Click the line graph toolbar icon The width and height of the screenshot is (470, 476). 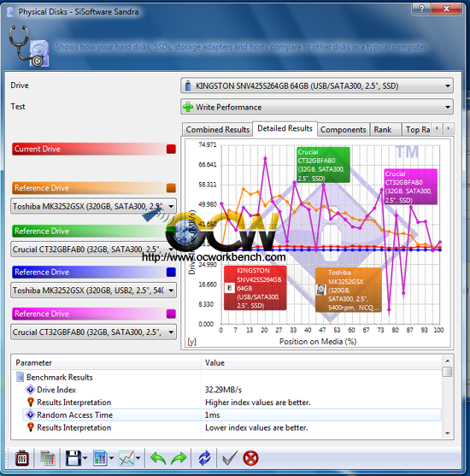(x=126, y=458)
